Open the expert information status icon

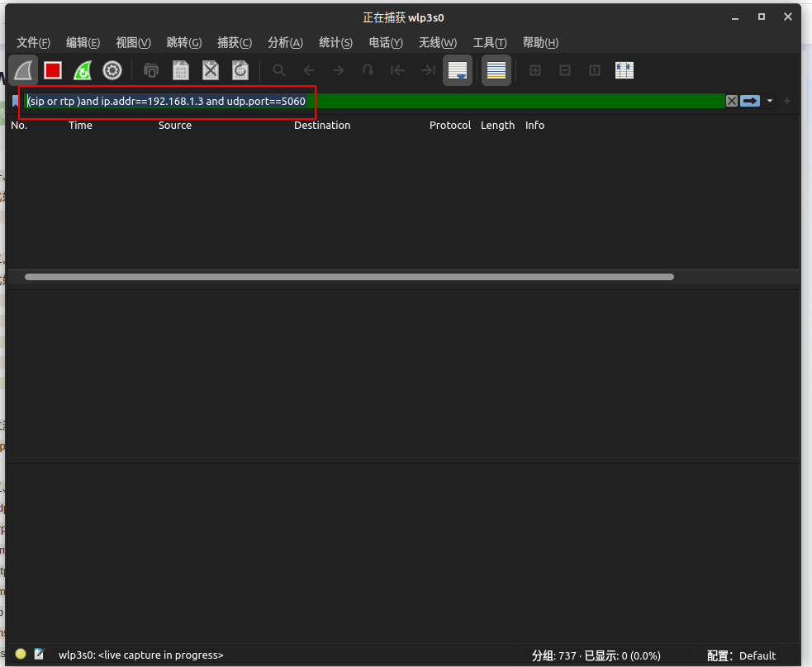tap(21, 655)
